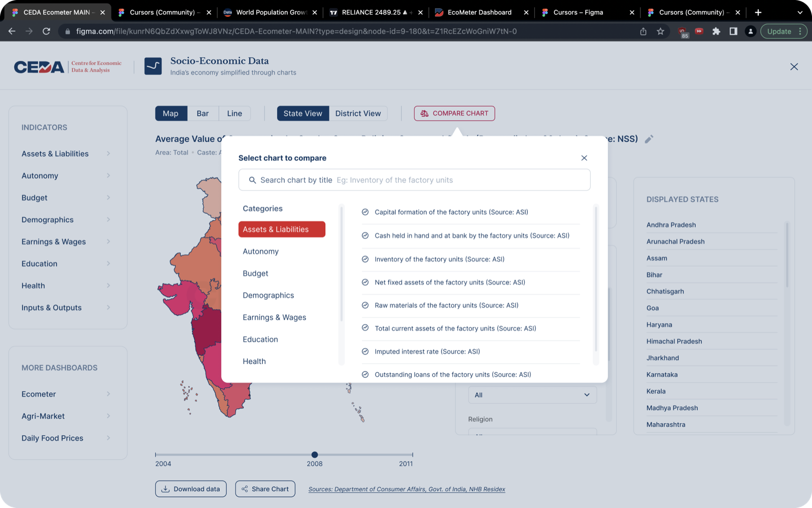Bookmark this page with the star icon

[x=660, y=31]
